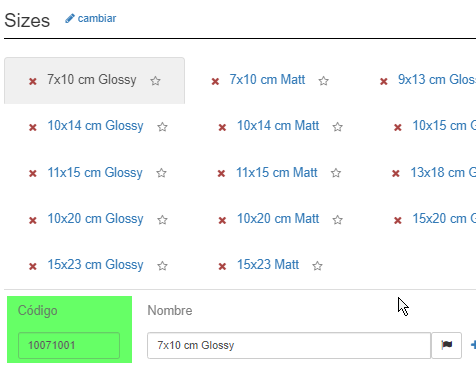Open the 10x14 cm Matt size
Screen dimensions: 476x370
coord(278,126)
